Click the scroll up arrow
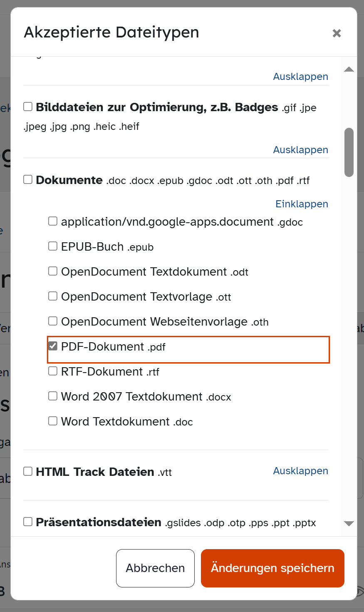This screenshot has width=364, height=612. point(349,69)
